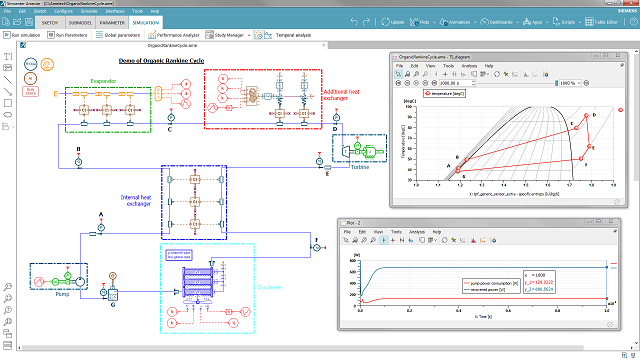Screen dimensions: 640x360
Task: Click the crosshair cursor icon in Plot-2 toolbar
Action: [393, 240]
